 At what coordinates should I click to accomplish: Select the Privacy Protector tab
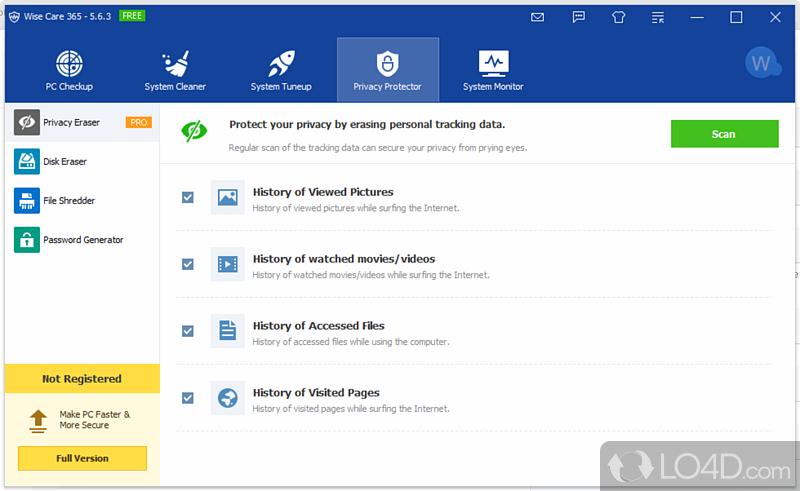pos(387,70)
